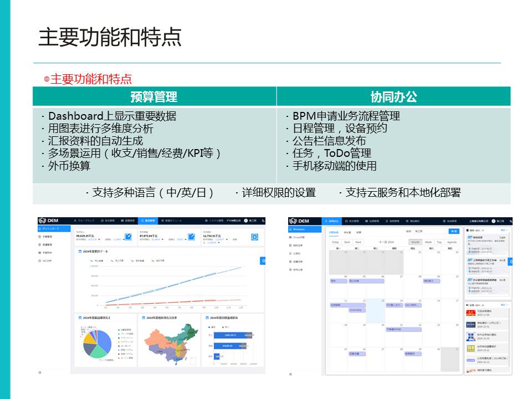532x399 pixels.
Task: Open the blue floating settings tab beside the line chart
Action: click(x=263, y=260)
